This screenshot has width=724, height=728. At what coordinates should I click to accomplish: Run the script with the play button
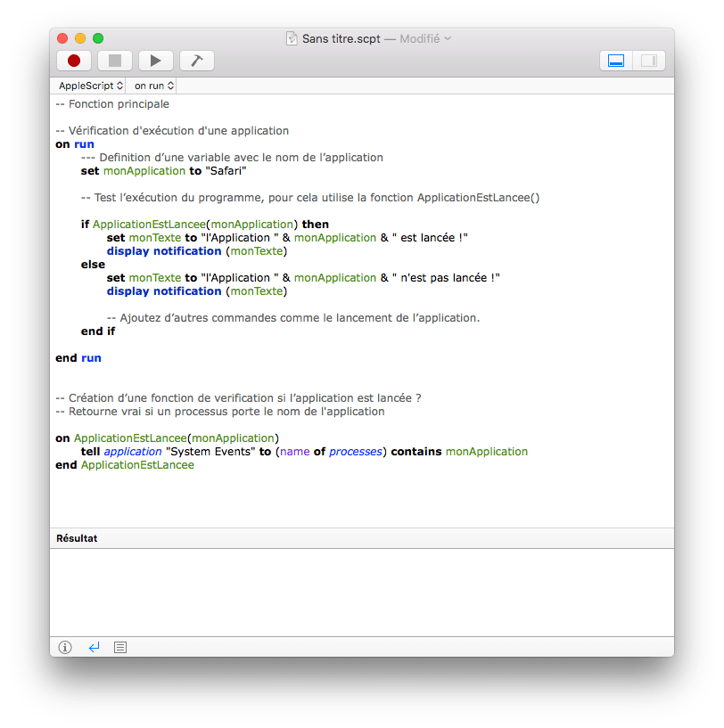[155, 61]
